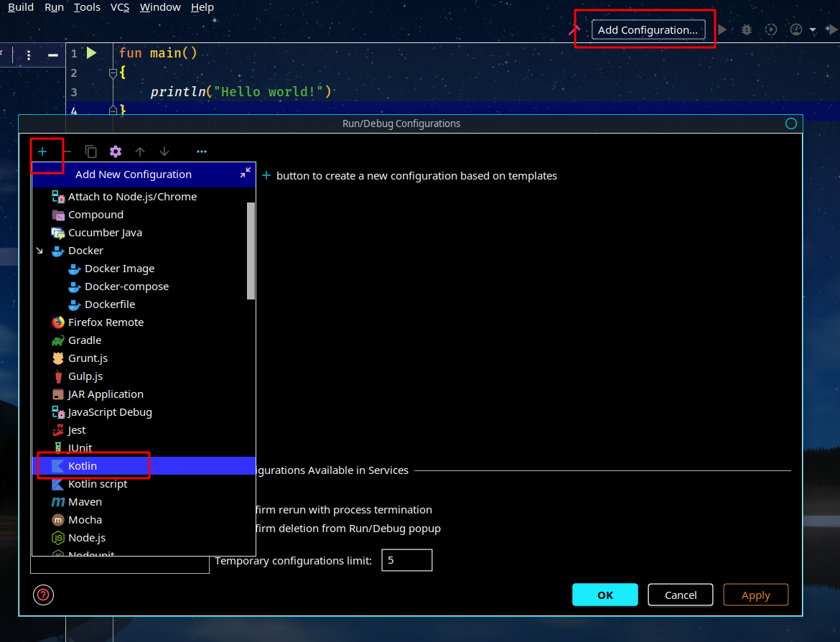Click the Run toolbar play icon
Viewport: 840px width, 642px height.
click(722, 29)
